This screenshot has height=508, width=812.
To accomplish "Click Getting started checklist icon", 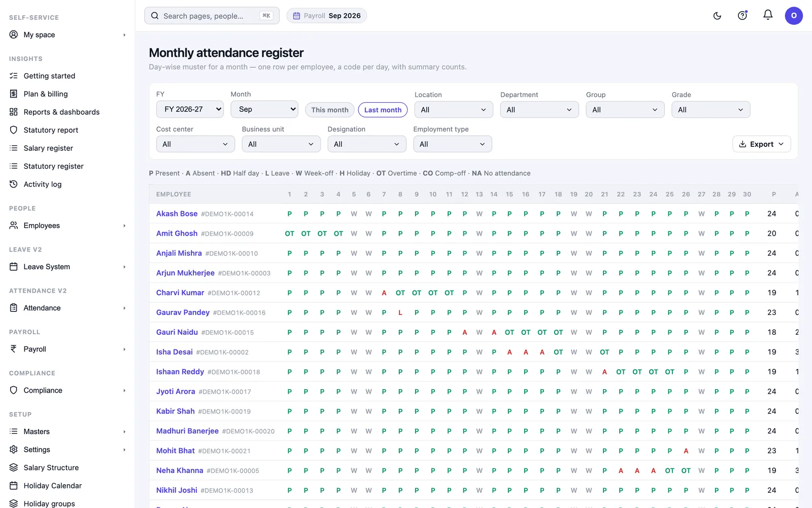I will click(x=14, y=76).
